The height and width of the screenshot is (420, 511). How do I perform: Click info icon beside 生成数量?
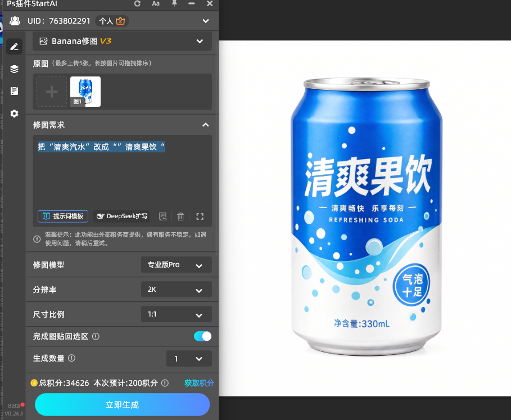(x=72, y=358)
